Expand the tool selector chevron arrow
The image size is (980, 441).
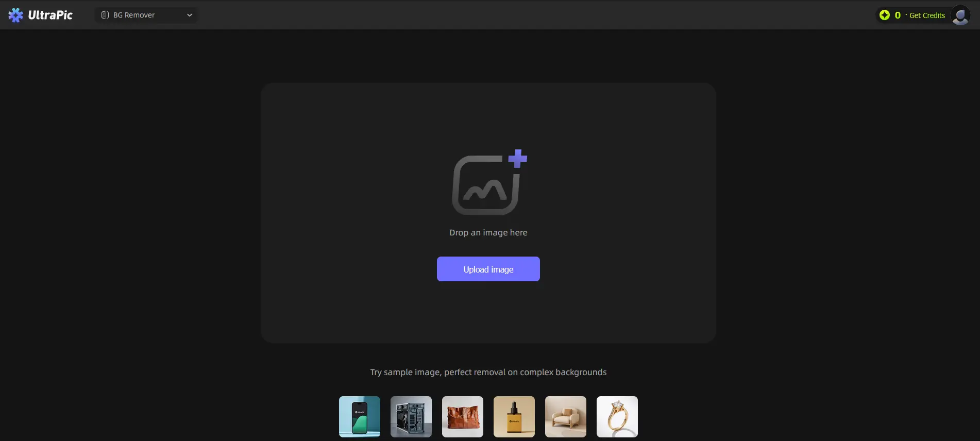[x=190, y=15]
